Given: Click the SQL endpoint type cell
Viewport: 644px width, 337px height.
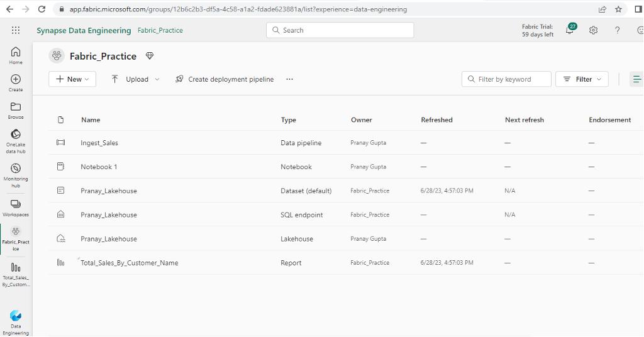Looking at the screenshot, I should (302, 214).
